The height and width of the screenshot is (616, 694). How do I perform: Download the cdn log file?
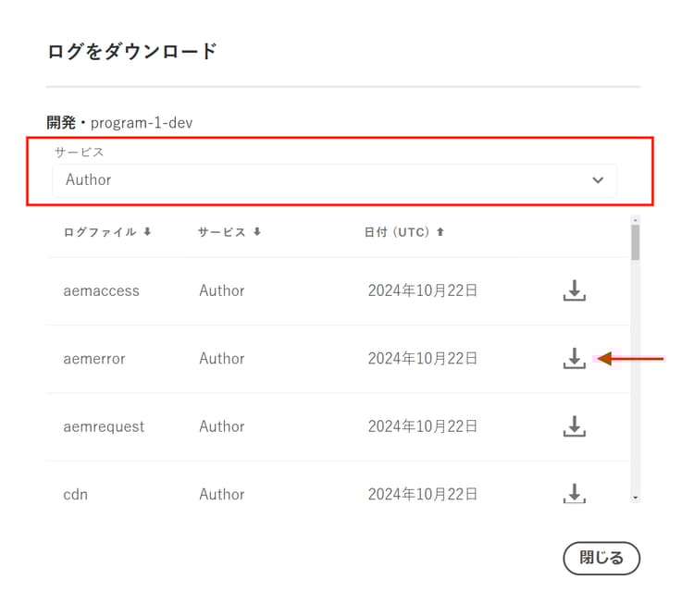click(575, 493)
